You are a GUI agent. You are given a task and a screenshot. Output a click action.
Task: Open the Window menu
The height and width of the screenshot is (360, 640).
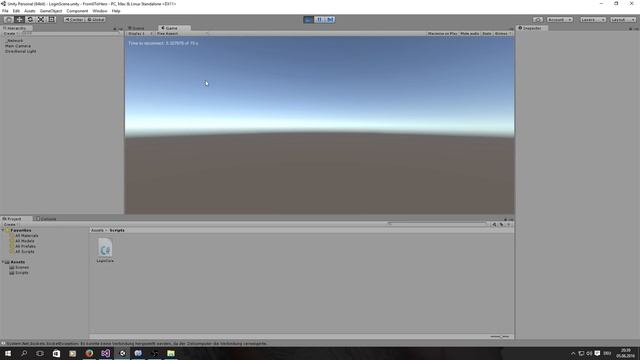[100, 11]
